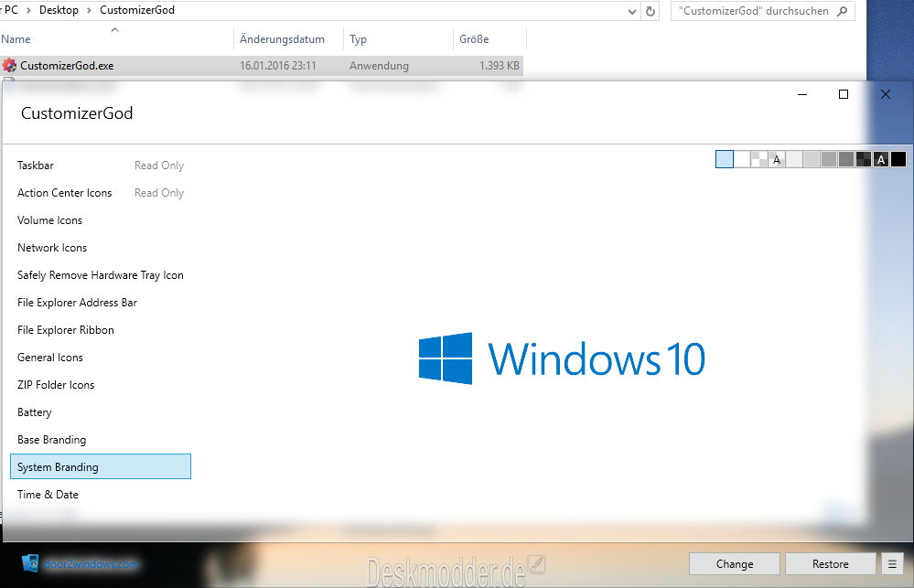Expand the chevron between Desktop and CustomizerGod

point(89,10)
